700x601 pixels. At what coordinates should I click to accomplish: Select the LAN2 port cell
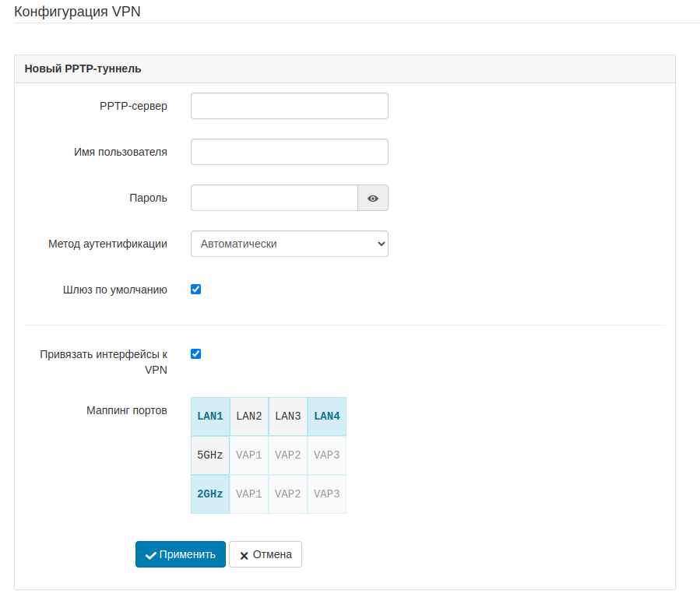(249, 416)
